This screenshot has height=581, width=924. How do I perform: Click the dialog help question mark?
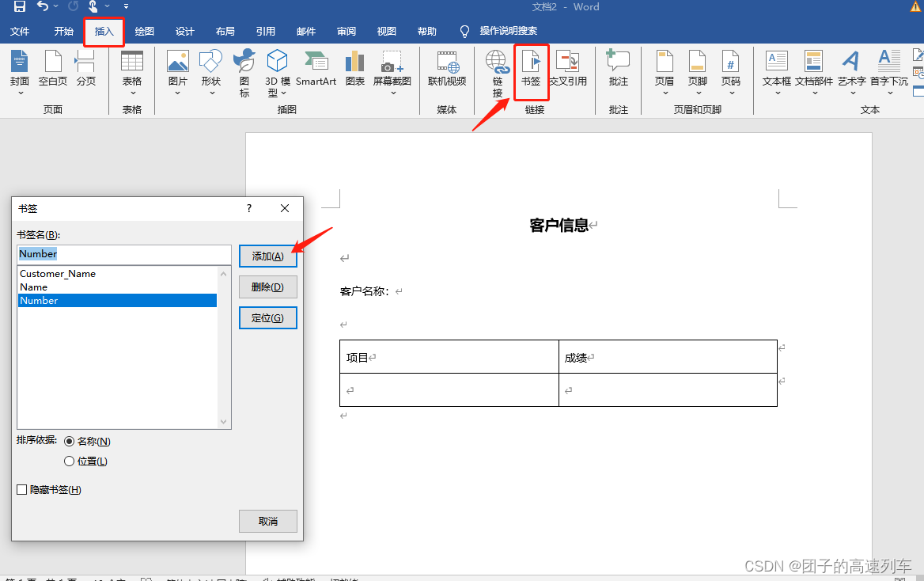click(249, 208)
